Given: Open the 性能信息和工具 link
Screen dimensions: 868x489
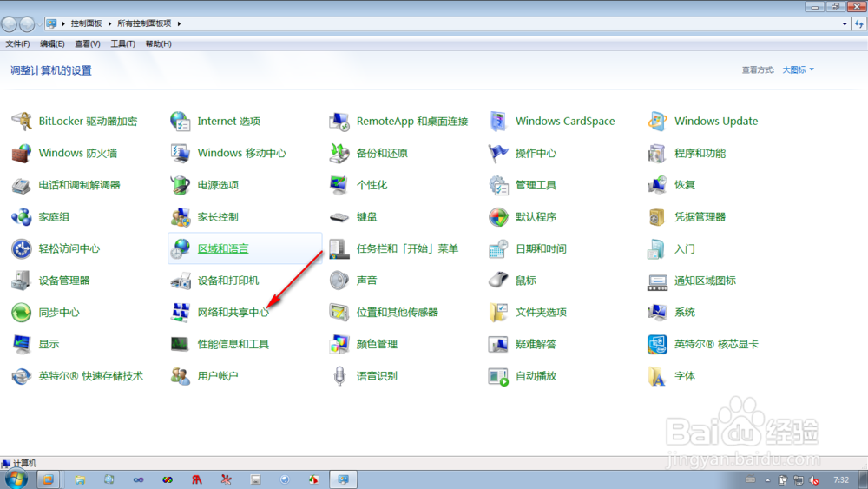Looking at the screenshot, I should click(x=233, y=345).
